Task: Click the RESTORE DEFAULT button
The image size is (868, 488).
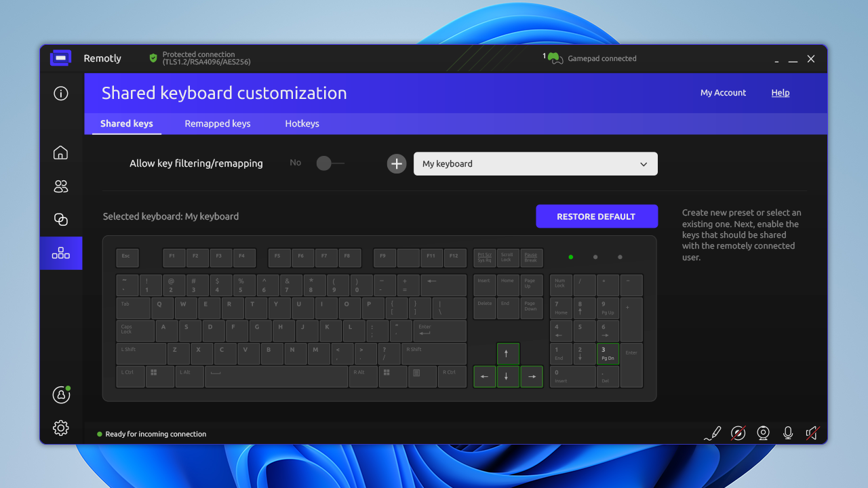Action: [x=596, y=217]
